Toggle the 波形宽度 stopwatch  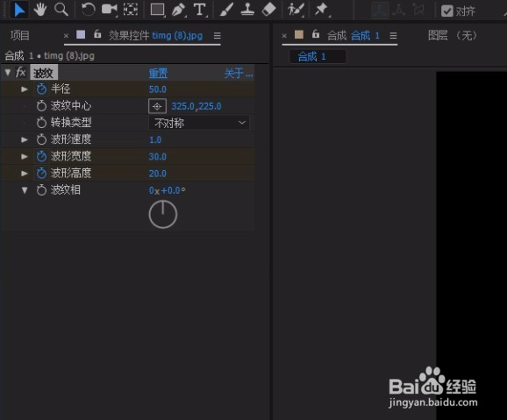point(41,156)
